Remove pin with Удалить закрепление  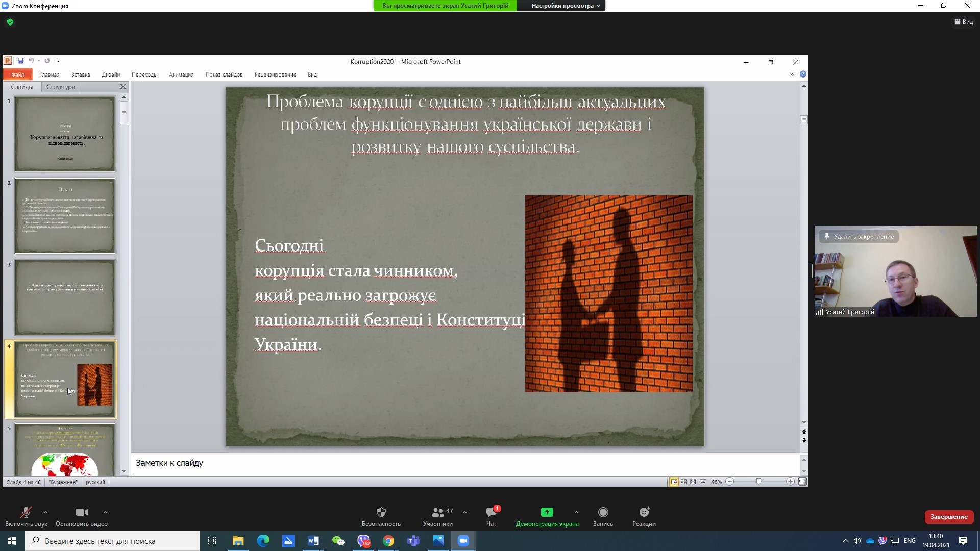pos(859,237)
